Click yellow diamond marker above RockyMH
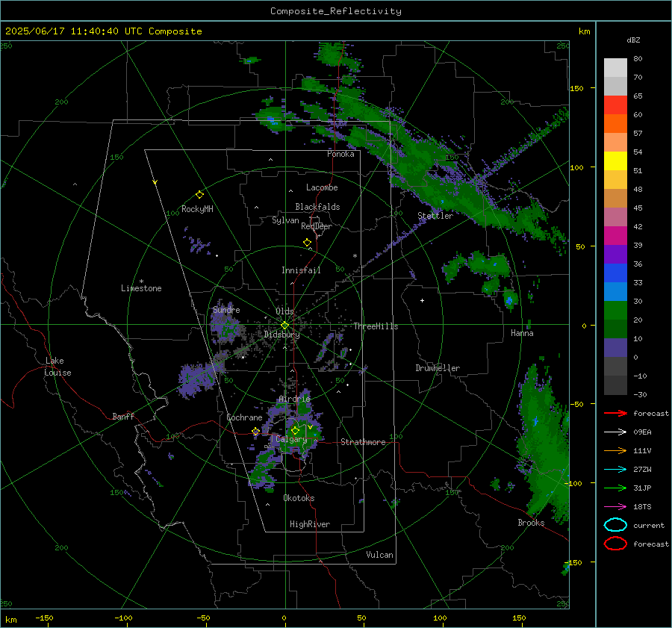Viewport: 672px width, 628px height. (199, 195)
